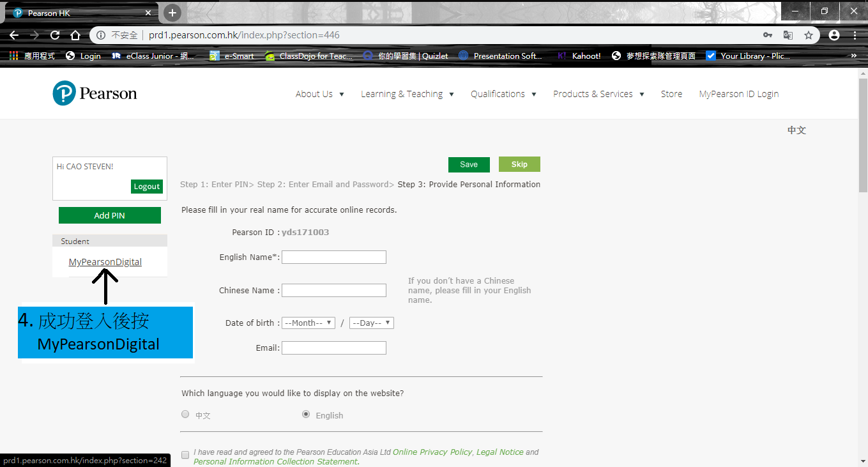Open the Chrome three-dot menu

pyautogui.click(x=855, y=35)
